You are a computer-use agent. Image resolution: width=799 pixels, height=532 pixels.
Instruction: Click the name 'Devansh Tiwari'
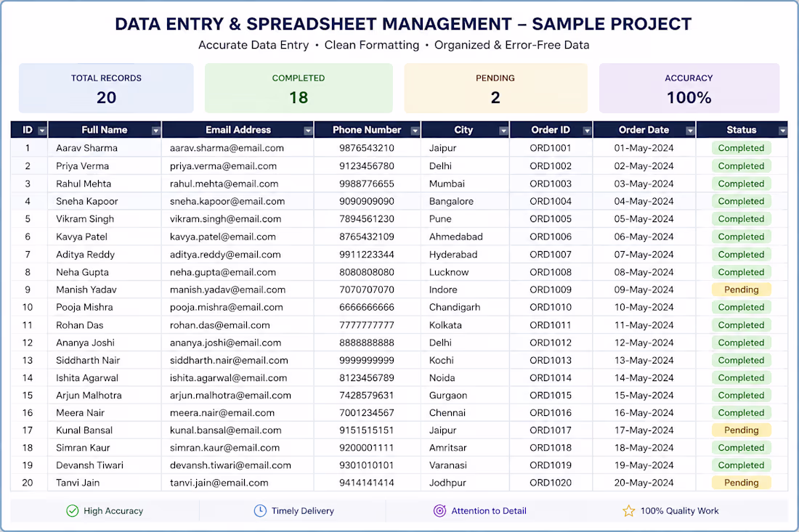click(89, 465)
